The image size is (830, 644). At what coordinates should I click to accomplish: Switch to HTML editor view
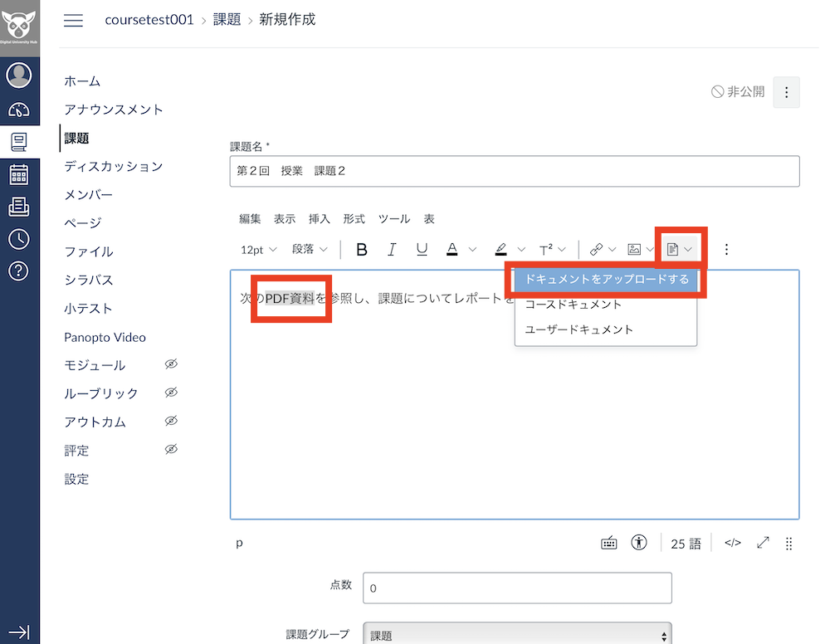click(732, 543)
